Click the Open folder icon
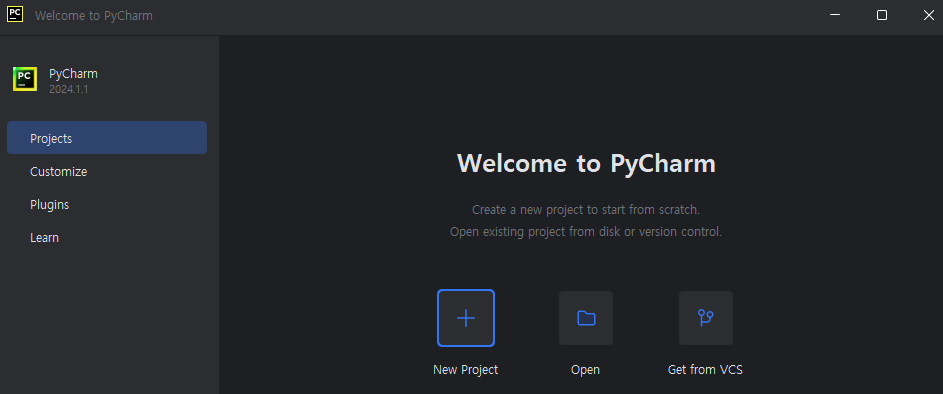 (586, 318)
